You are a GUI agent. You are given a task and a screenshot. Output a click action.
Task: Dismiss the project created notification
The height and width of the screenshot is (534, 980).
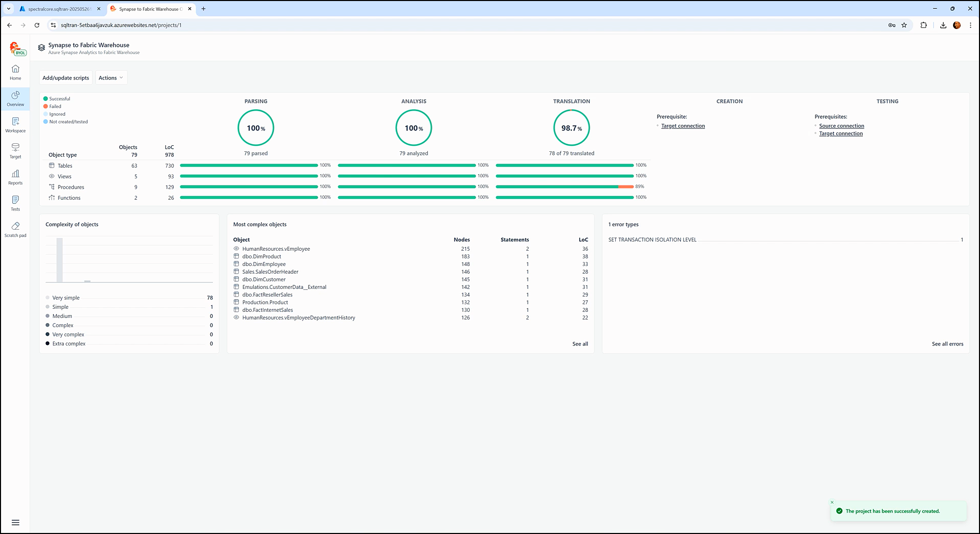832,502
